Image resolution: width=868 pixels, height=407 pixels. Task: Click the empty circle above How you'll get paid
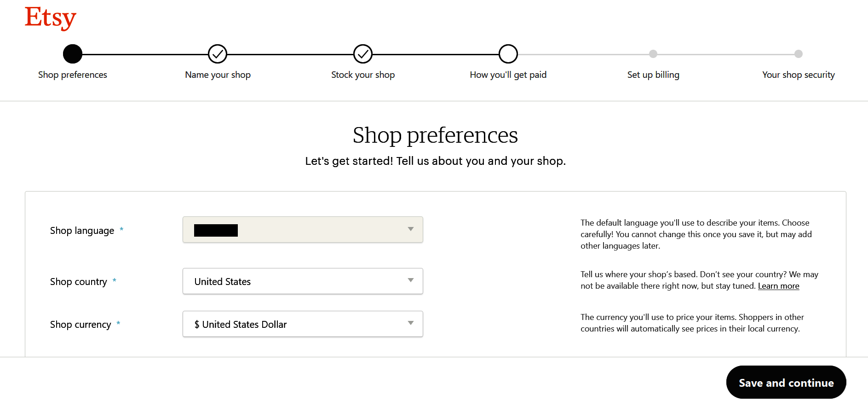[508, 53]
